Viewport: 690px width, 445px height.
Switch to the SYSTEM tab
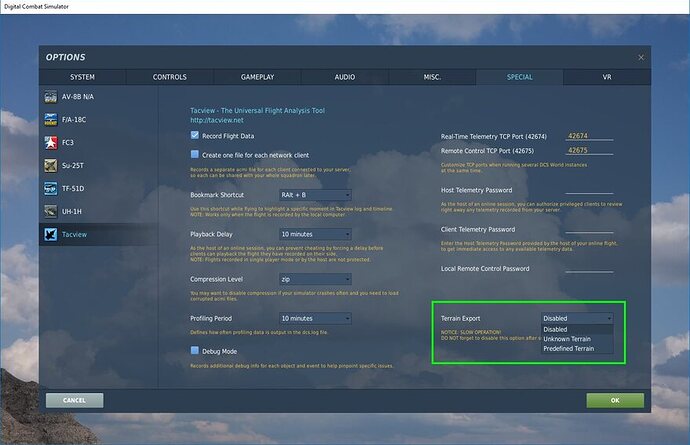pyautogui.click(x=82, y=77)
